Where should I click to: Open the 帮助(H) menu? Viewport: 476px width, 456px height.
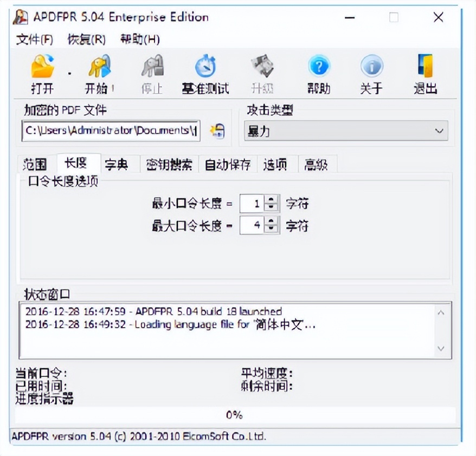[140, 40]
